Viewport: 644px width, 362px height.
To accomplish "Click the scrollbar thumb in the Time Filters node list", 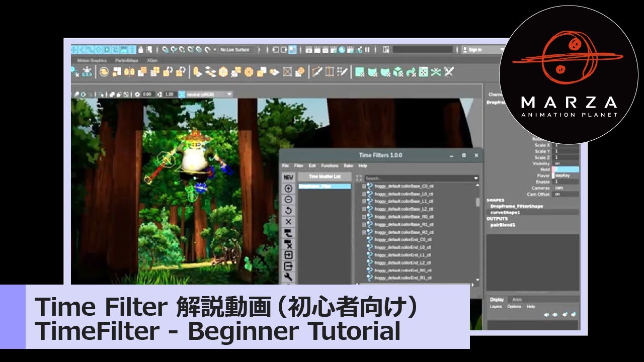I will 477,202.
